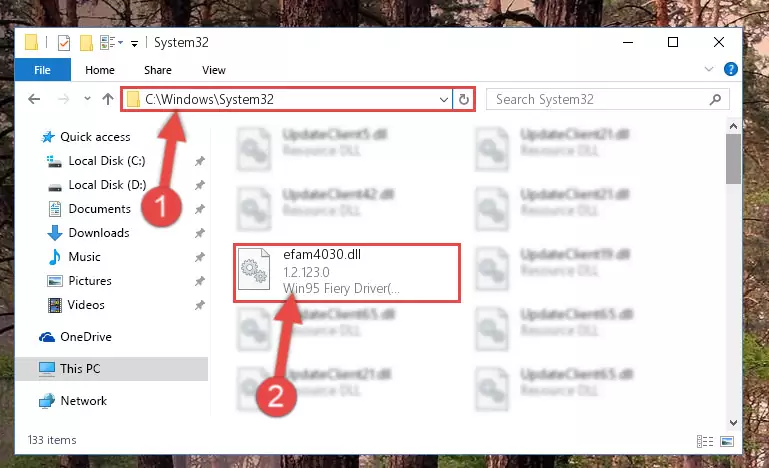The image size is (769, 468).
Task: Click pin icon next to Videos
Action: click(200, 305)
